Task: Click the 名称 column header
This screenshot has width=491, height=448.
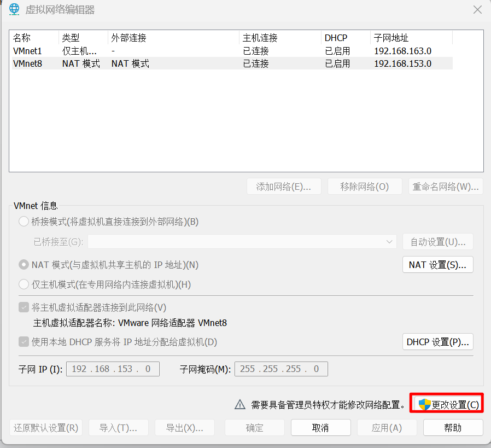Action: tap(34, 38)
